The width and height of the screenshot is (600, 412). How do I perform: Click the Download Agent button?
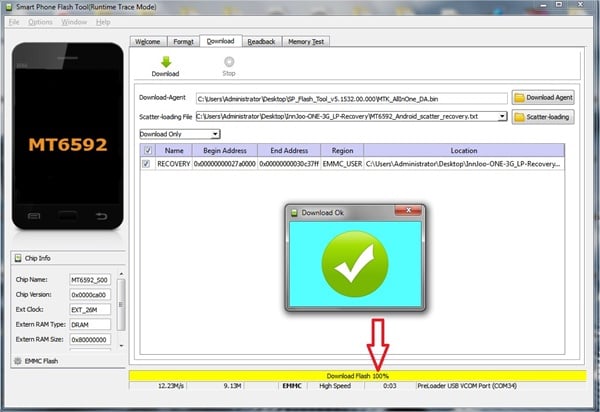(x=543, y=98)
